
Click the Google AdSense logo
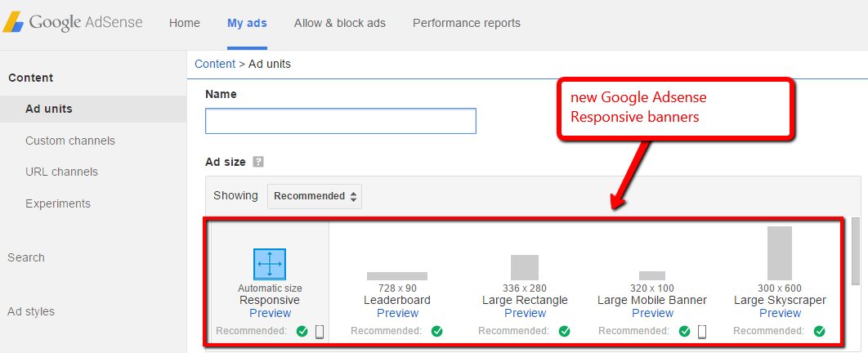[x=73, y=23]
